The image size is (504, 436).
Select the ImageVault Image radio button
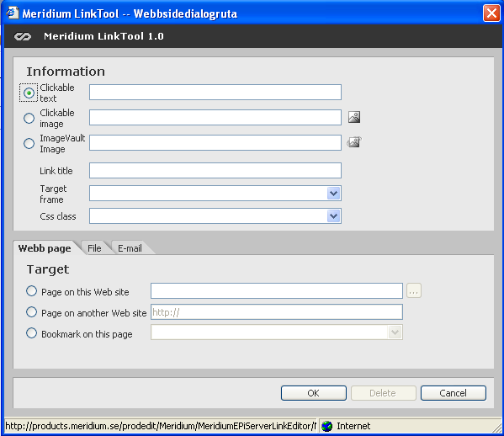pos(29,143)
